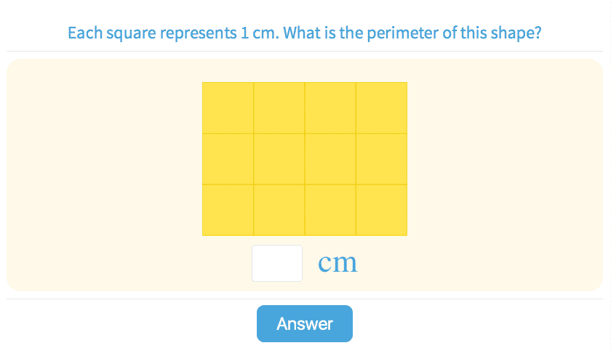Click the bottom-left yellow square of the grid

(228, 210)
